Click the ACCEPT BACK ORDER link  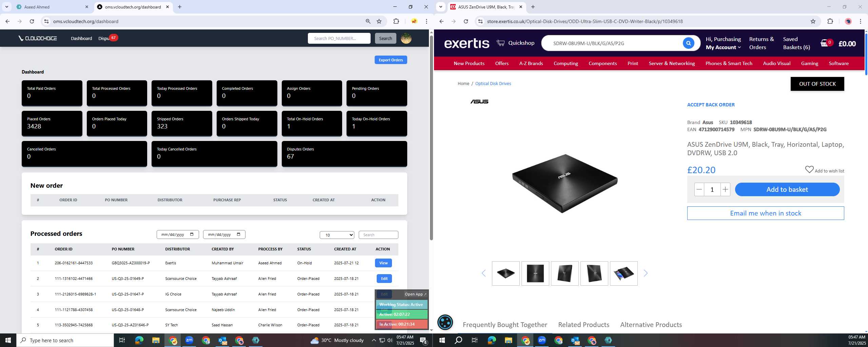click(x=711, y=105)
